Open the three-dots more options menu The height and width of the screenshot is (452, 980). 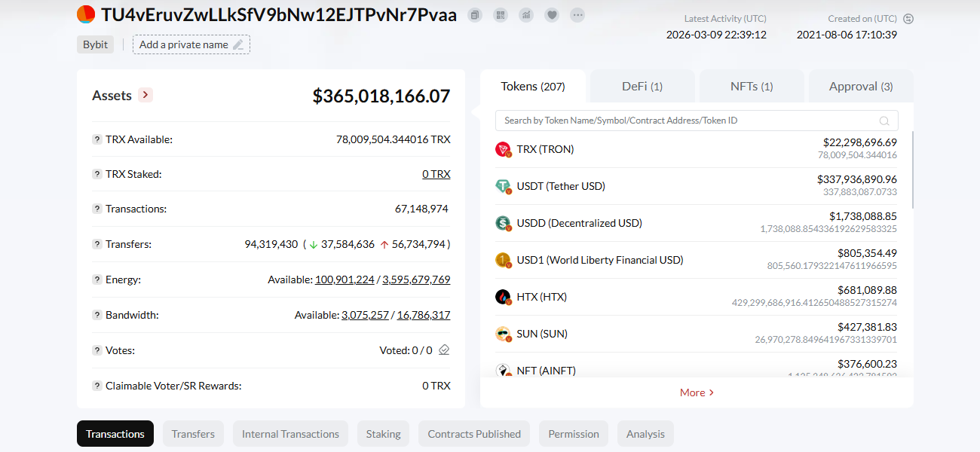coord(577,15)
